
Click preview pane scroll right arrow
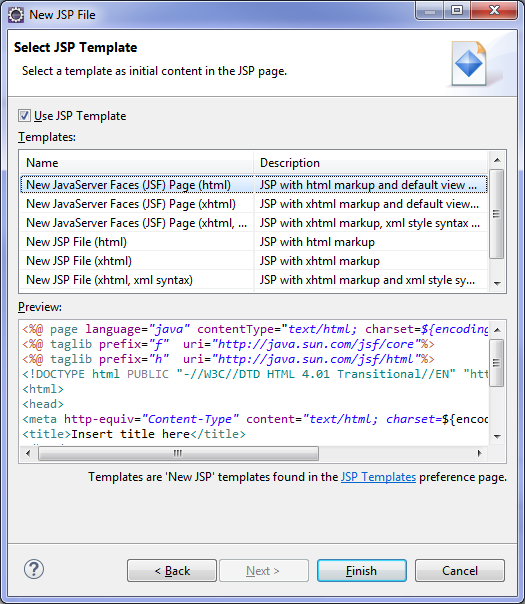click(480, 453)
